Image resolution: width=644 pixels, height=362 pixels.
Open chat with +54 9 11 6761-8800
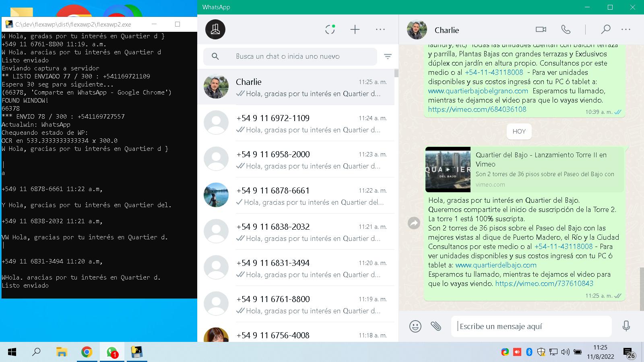coord(296,304)
